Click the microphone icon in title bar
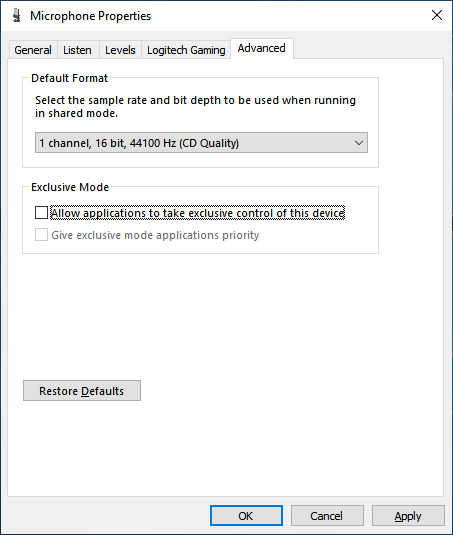The height and width of the screenshot is (535, 453). [x=16, y=16]
